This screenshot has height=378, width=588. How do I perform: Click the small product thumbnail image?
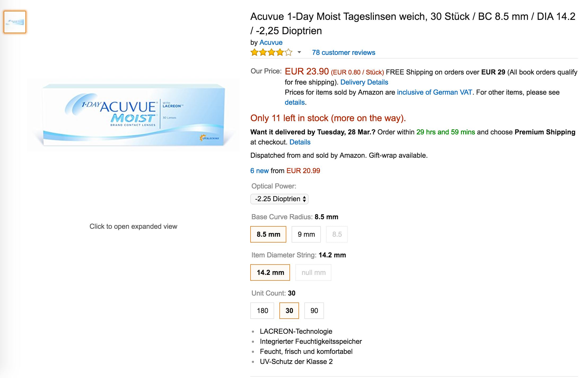(15, 22)
